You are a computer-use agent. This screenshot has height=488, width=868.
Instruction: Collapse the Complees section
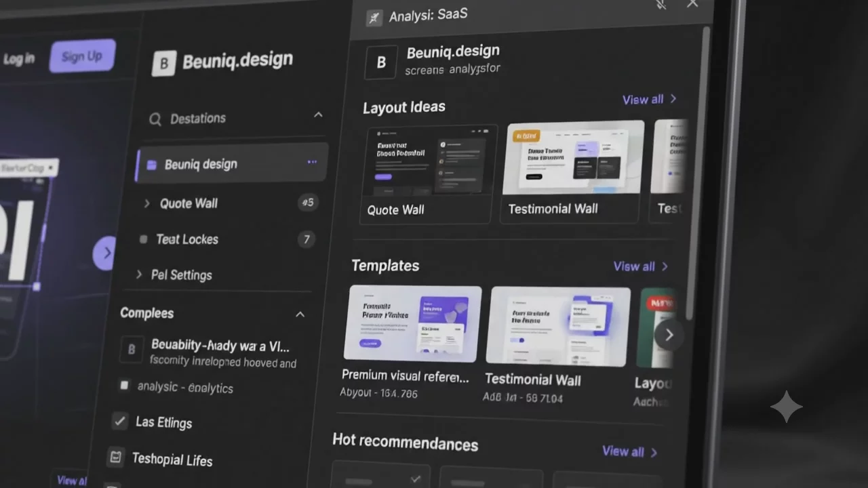(300, 314)
